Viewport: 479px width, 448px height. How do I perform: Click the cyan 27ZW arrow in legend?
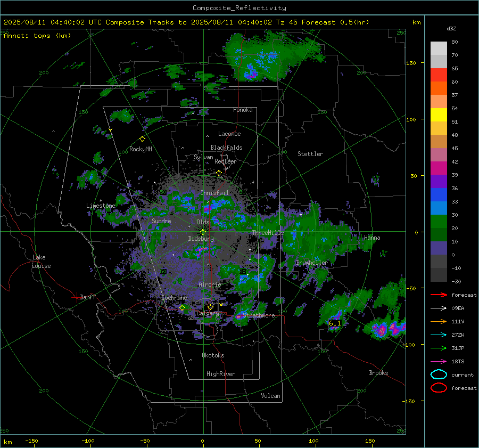pyautogui.click(x=439, y=335)
